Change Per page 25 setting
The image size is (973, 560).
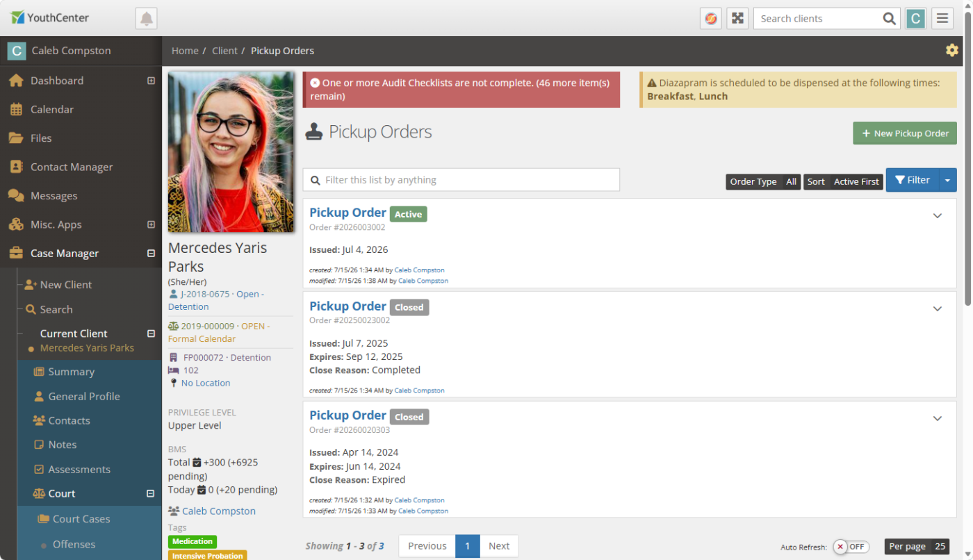pyautogui.click(x=917, y=546)
